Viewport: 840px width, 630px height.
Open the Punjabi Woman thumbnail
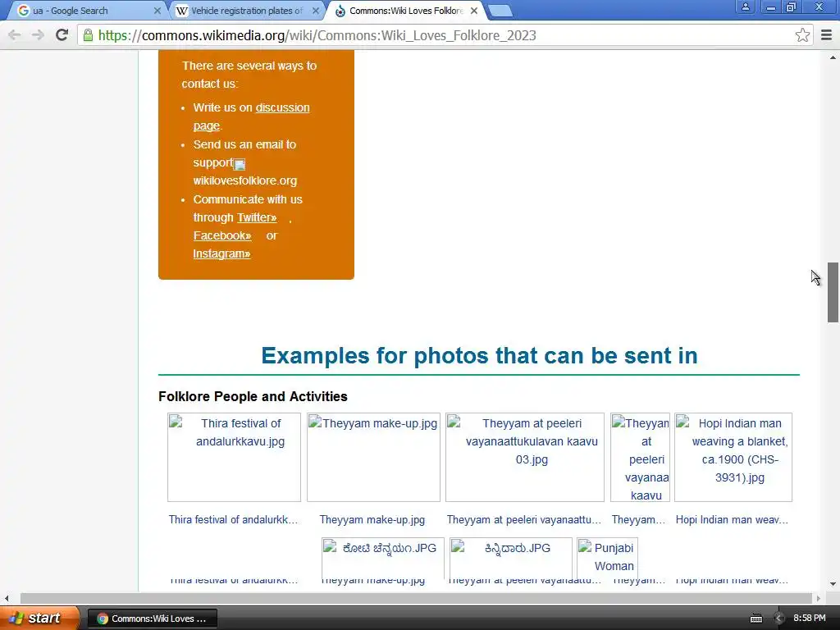(x=608, y=557)
